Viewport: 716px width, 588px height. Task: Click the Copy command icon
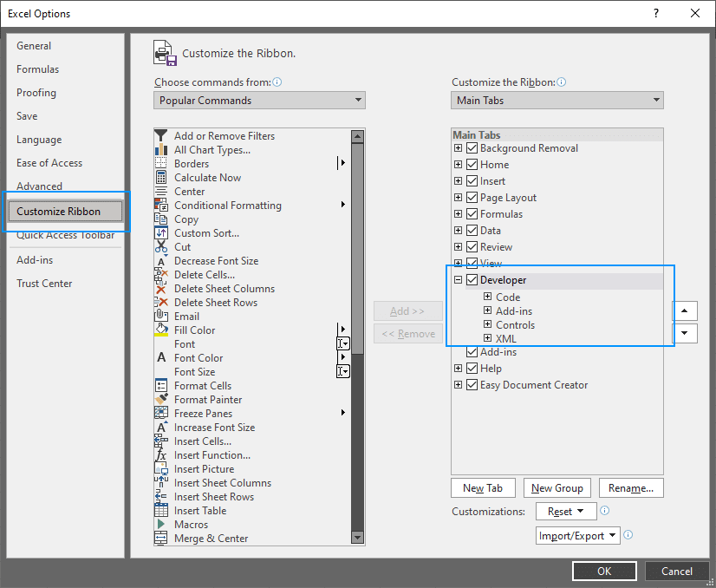161,219
